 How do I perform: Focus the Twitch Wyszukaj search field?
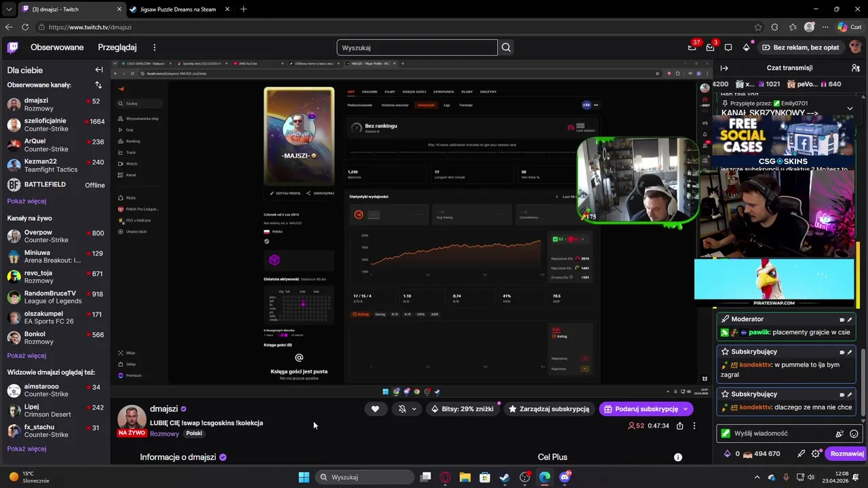417,47
